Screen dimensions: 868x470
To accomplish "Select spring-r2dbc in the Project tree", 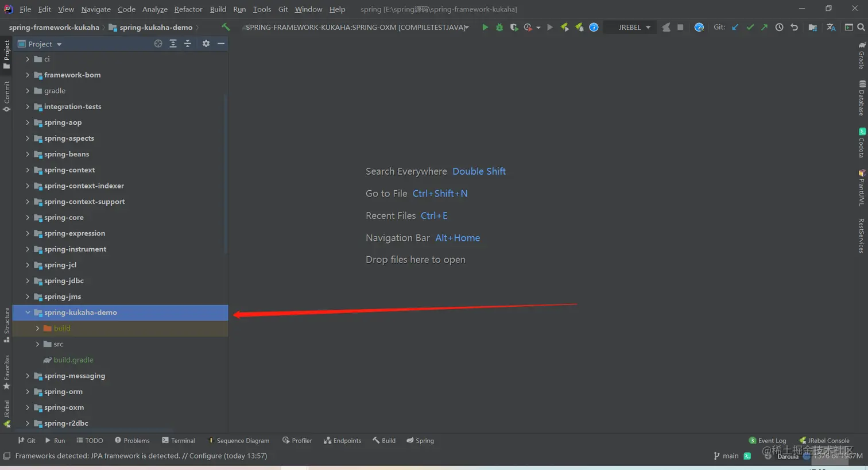I will coord(66,423).
